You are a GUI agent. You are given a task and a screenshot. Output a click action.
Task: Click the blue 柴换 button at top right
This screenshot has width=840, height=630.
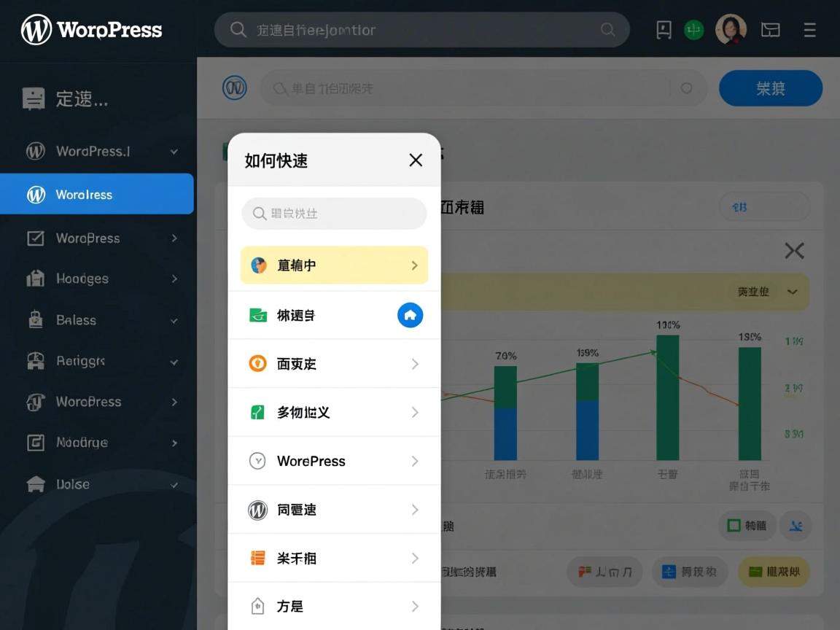point(771,87)
